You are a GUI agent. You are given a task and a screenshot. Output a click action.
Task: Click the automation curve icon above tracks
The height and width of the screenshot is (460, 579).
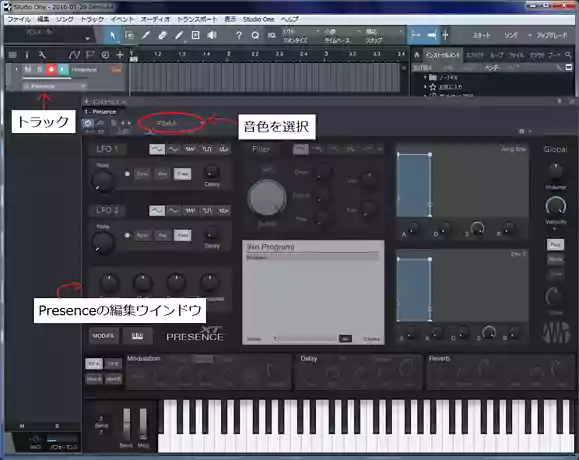point(74,55)
